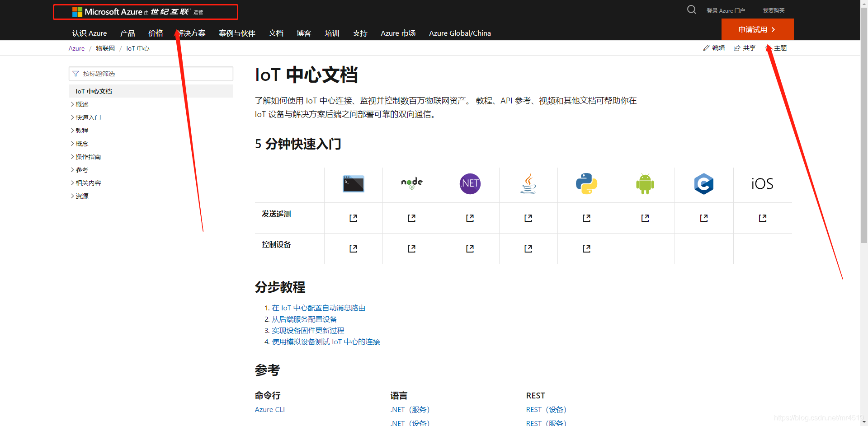Image resolution: width=868 pixels, height=426 pixels.
Task: Open the 培训 menu item
Action: coord(332,33)
